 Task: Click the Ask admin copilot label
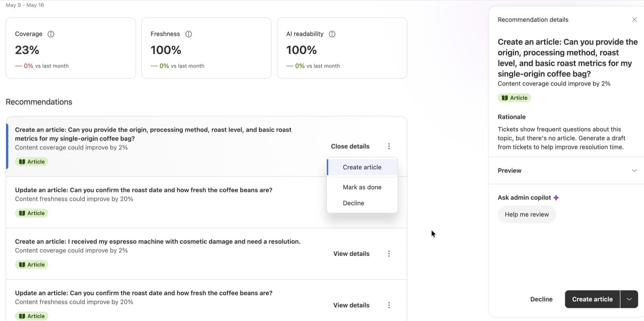click(524, 198)
